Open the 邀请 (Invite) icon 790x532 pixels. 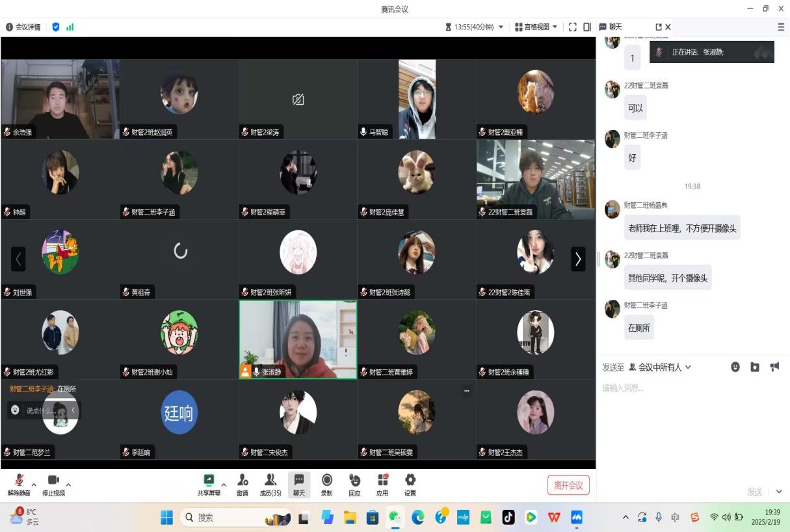(x=242, y=485)
